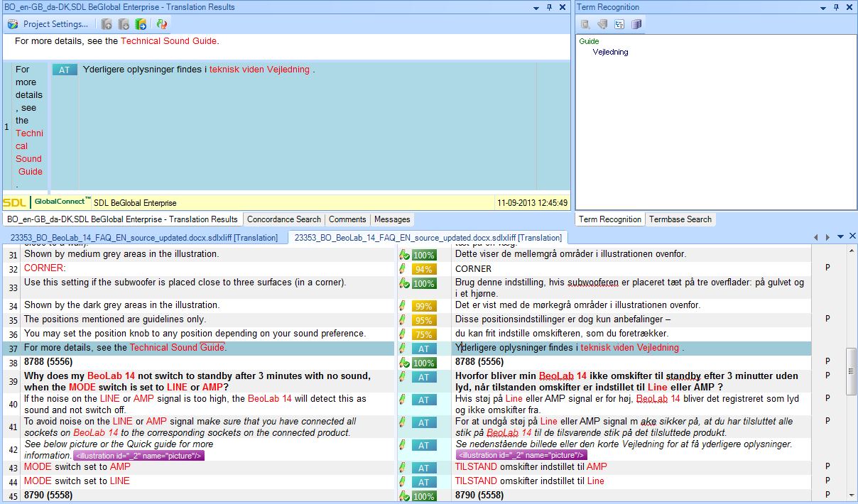Viewport: 858px width, 504px height.
Task: Click the second grey toolbar icon with down arrow
Action: (x=124, y=24)
